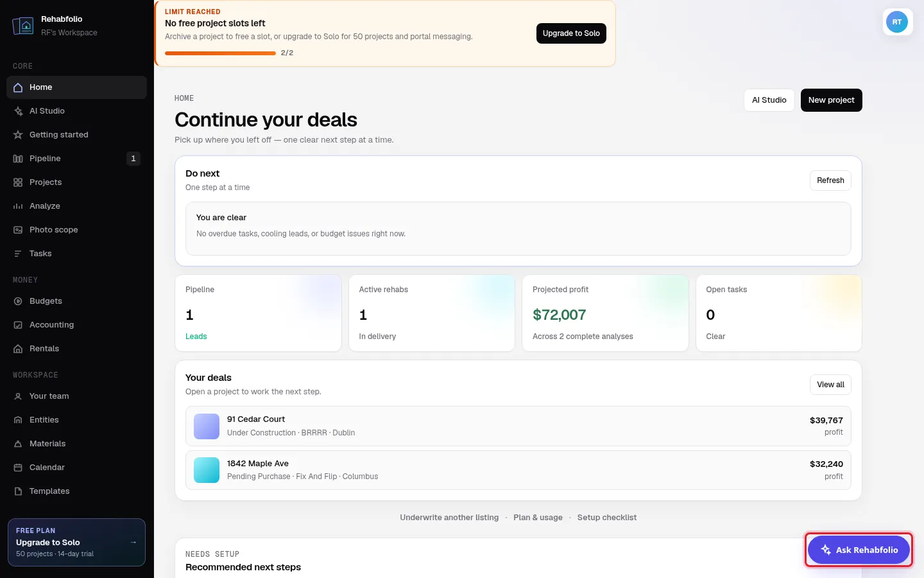The width and height of the screenshot is (924, 578).
Task: Click the Accounting ledger icon
Action: click(x=18, y=325)
